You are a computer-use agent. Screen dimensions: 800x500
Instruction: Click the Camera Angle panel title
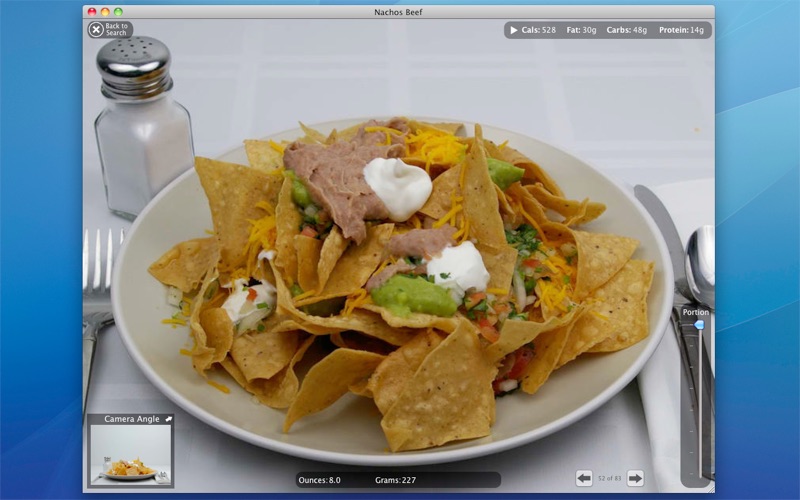tap(132, 419)
